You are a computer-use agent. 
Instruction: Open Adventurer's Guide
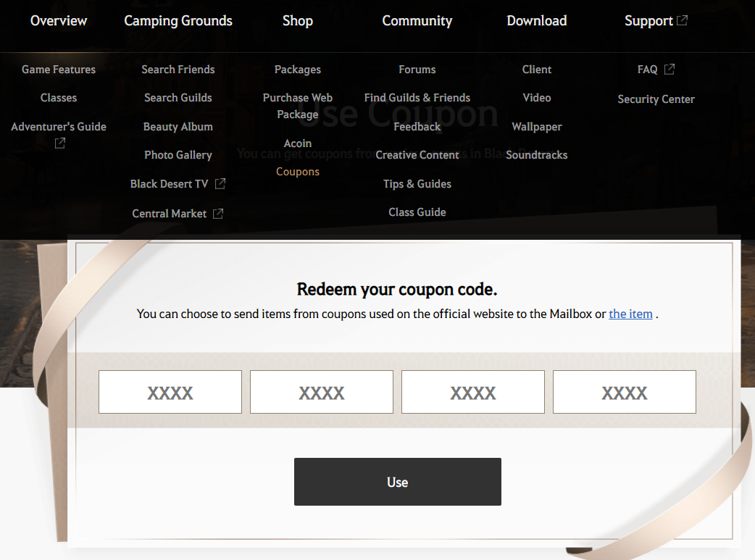click(x=59, y=127)
